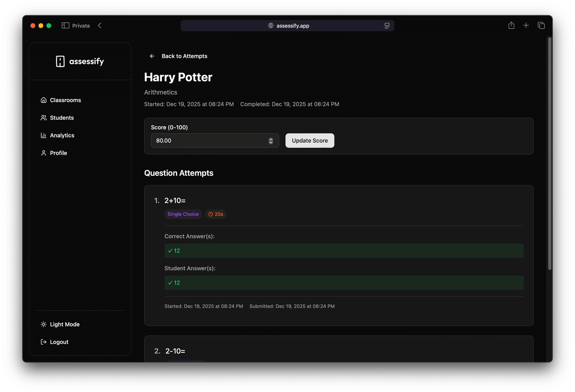Toggle the browser sidebar panel icon
This screenshot has height=392, width=575.
[65, 25]
